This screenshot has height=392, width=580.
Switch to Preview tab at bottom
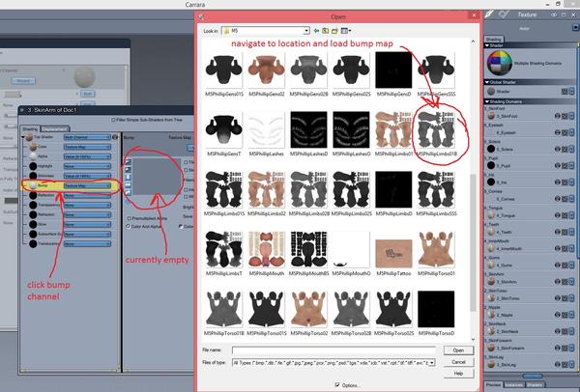493,384
